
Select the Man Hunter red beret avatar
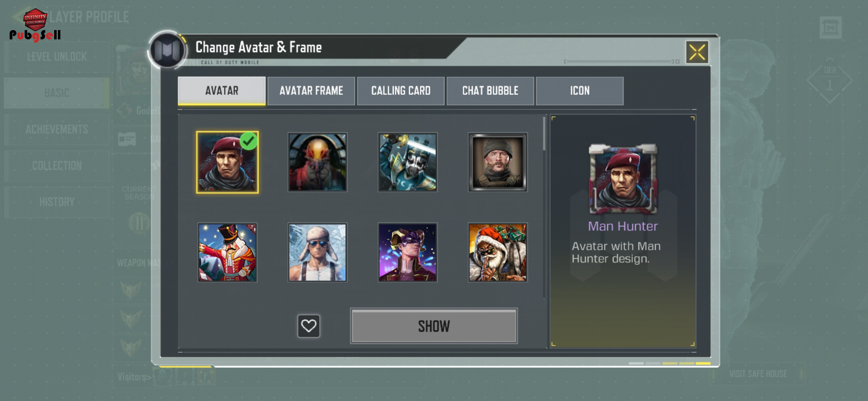[x=227, y=162]
